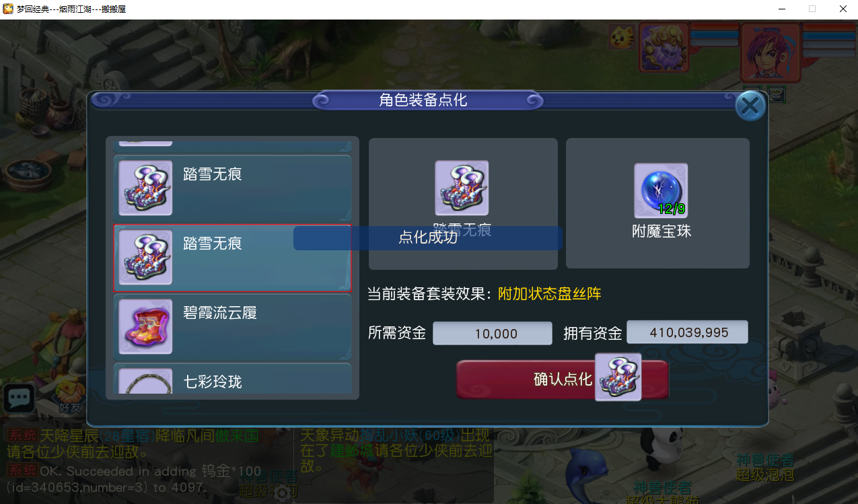Click the purple lion pet portrait

click(664, 47)
